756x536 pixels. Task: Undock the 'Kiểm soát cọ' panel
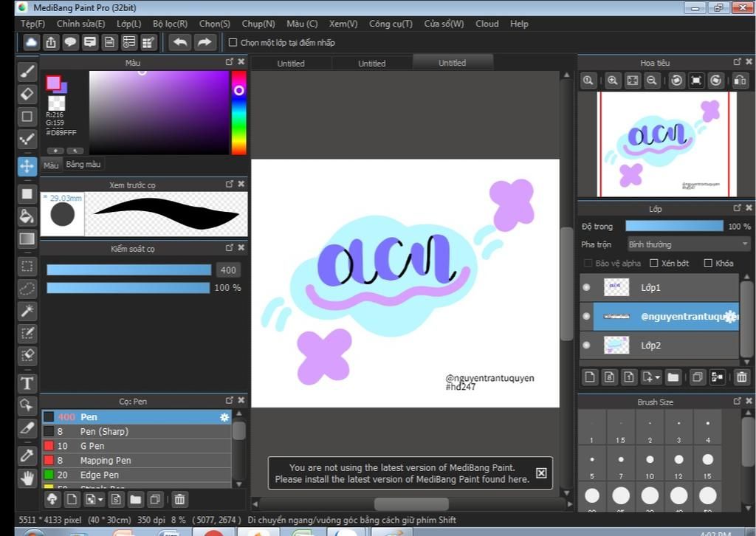click(230, 248)
